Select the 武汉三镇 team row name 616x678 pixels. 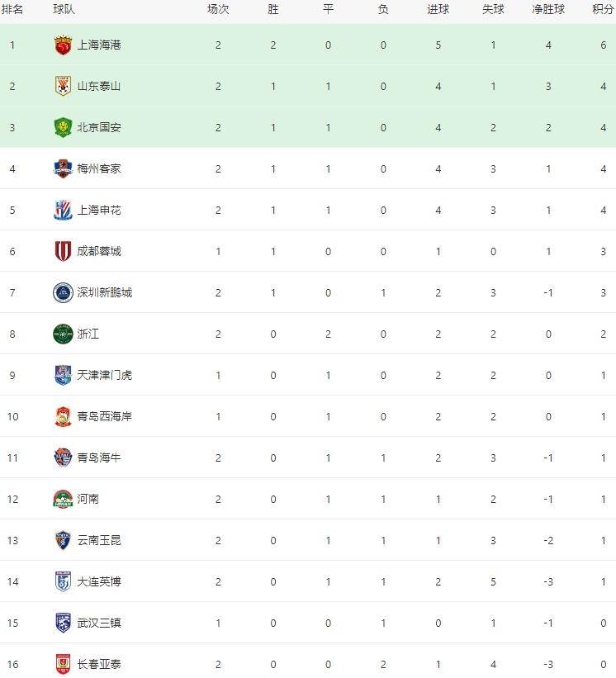click(99, 623)
